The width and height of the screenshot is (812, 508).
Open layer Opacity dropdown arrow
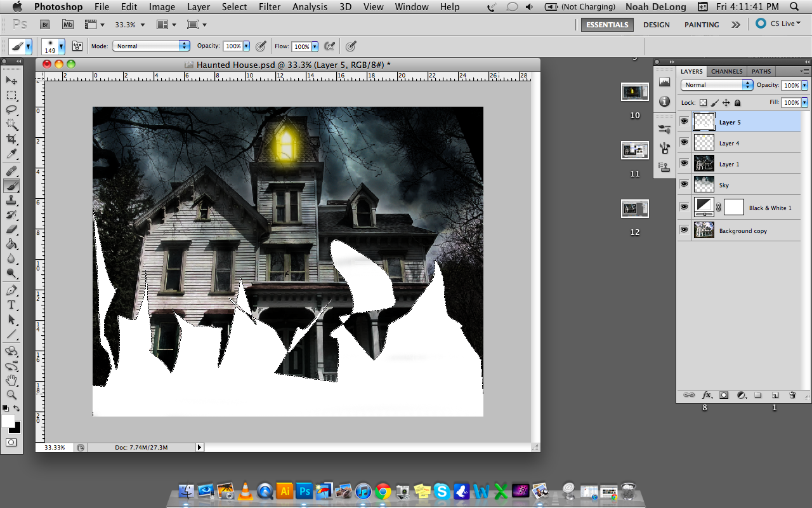point(805,85)
